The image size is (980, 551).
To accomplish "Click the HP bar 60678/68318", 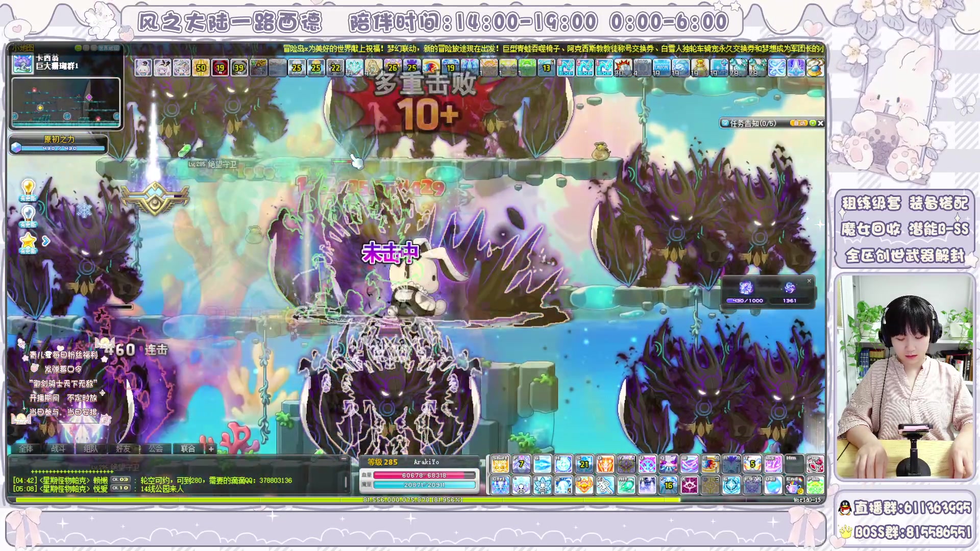I will click(x=424, y=475).
